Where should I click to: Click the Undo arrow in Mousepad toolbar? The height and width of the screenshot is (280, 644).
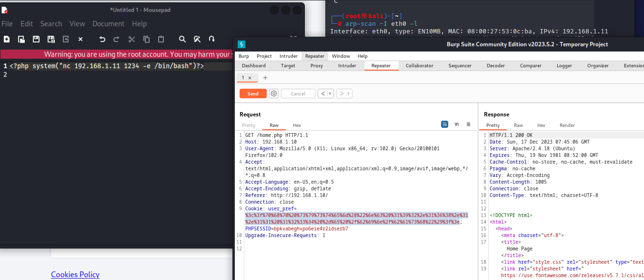point(102,39)
